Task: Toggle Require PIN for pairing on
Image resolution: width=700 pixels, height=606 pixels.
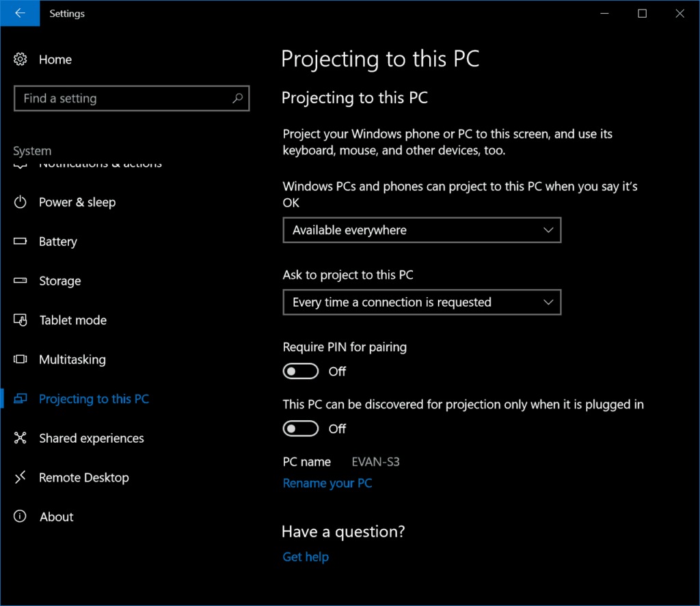Action: (300, 371)
